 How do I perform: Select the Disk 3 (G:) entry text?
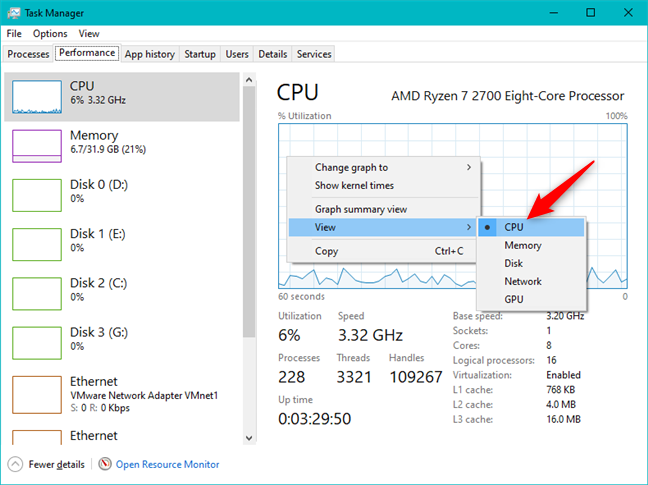99,338
